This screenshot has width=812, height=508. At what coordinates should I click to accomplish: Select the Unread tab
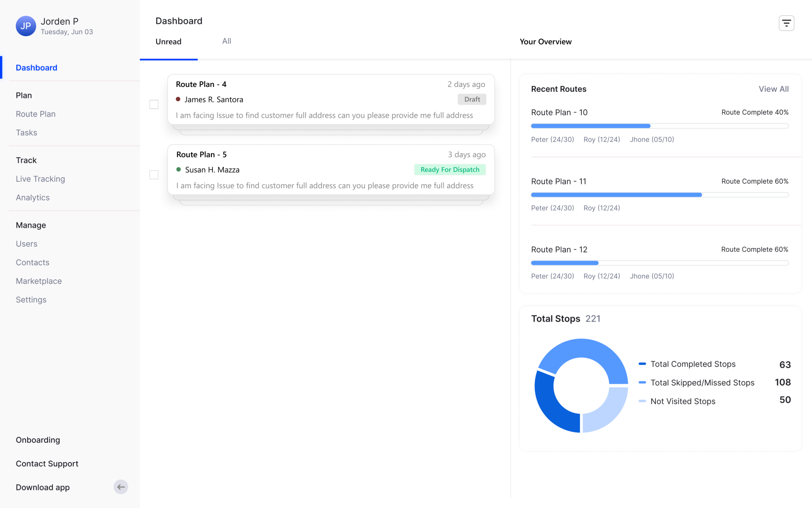169,42
